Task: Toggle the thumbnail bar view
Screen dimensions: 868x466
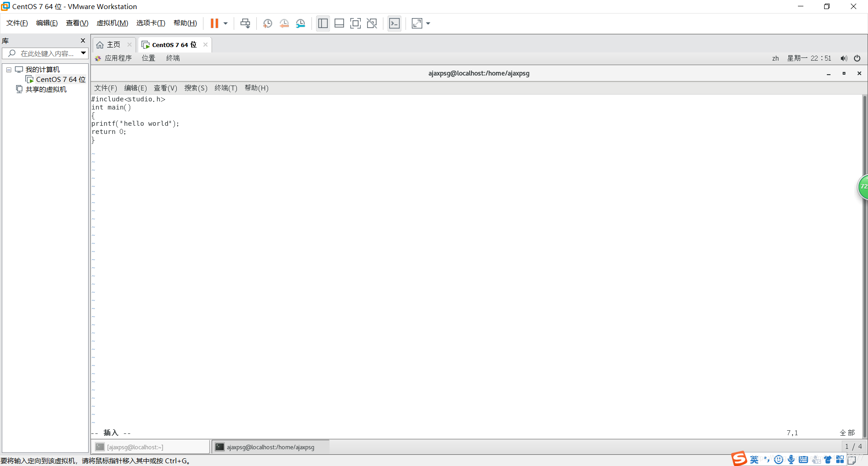Action: tap(339, 23)
